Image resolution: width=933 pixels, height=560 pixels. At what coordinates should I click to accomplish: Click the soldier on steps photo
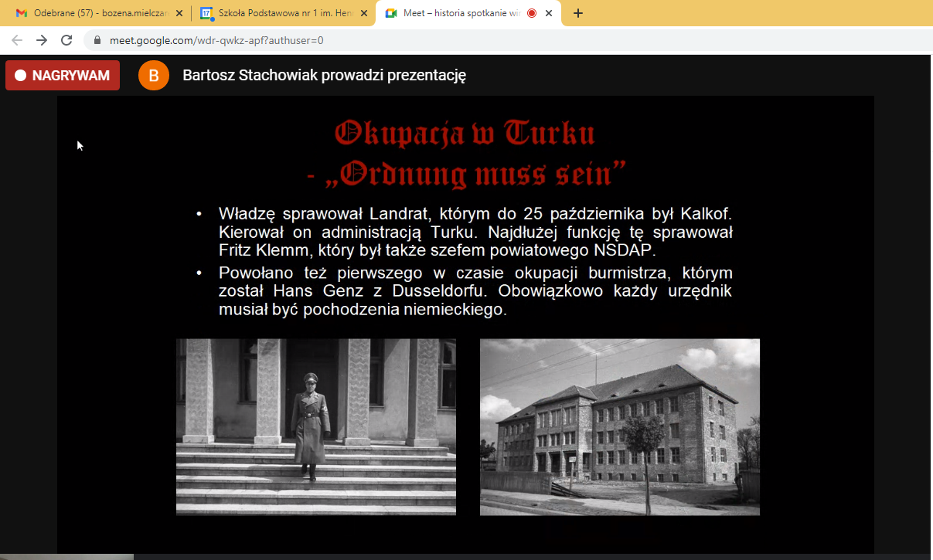(315, 426)
